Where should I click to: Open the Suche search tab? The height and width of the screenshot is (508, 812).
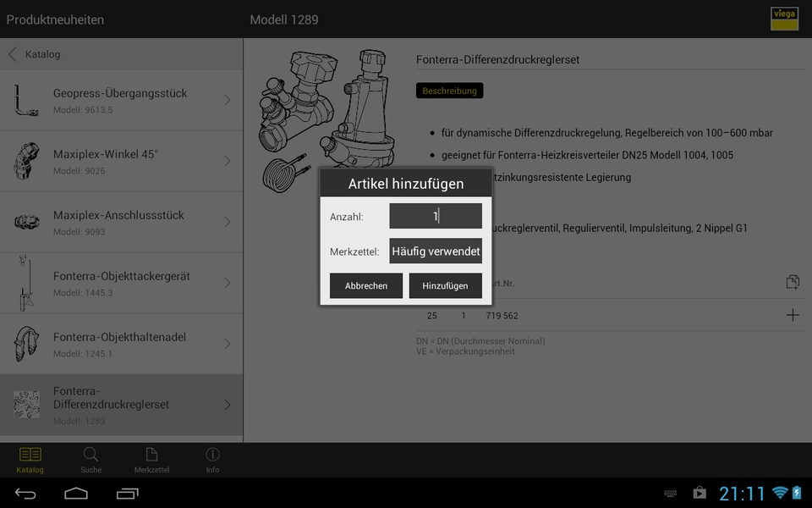click(91, 460)
